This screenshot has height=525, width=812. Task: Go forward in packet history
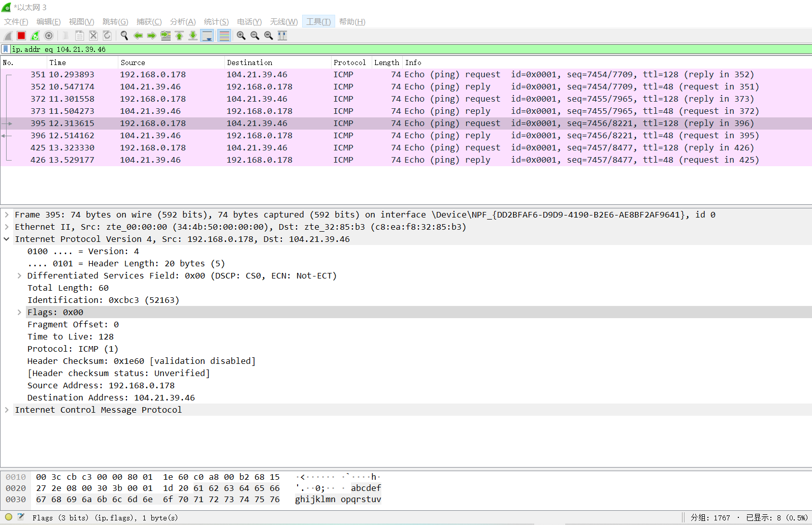[152, 36]
